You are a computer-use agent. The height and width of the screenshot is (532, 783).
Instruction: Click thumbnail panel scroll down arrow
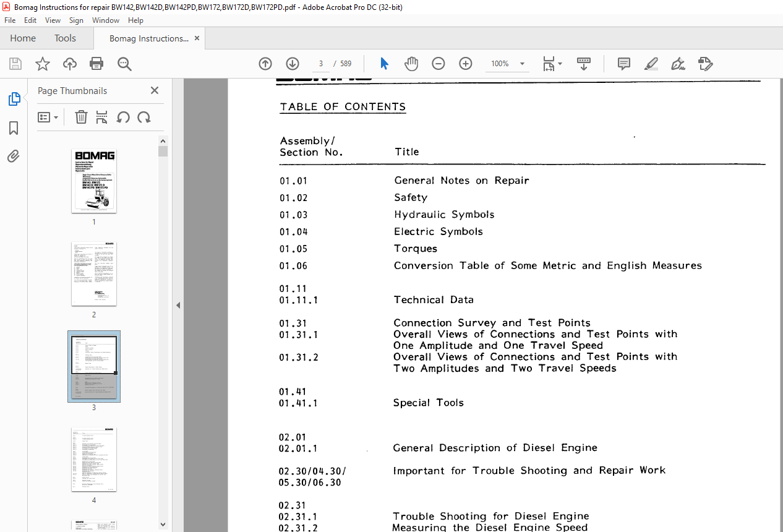pos(163,525)
